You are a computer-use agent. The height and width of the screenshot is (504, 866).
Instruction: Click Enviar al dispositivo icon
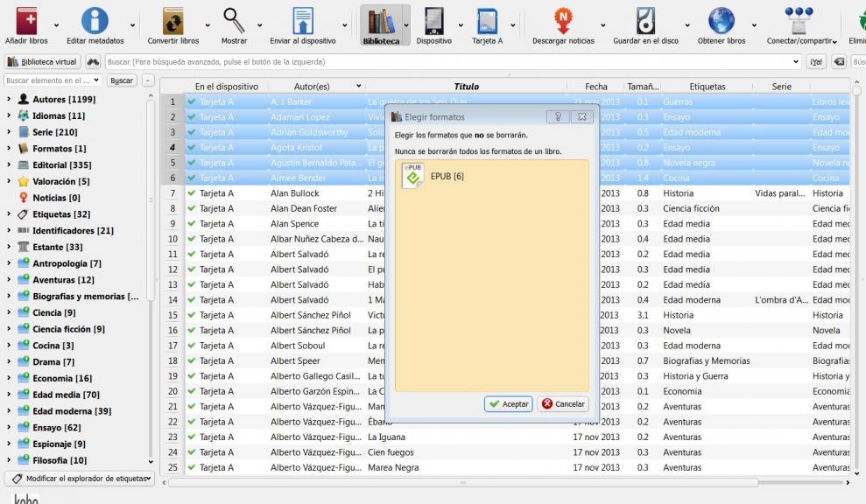coord(303,20)
